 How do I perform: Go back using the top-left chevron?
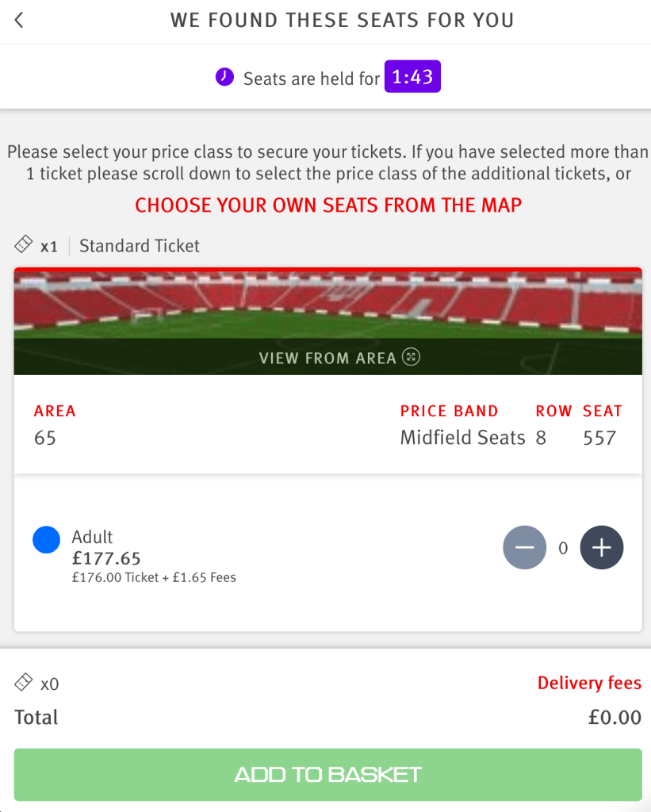pos(19,21)
